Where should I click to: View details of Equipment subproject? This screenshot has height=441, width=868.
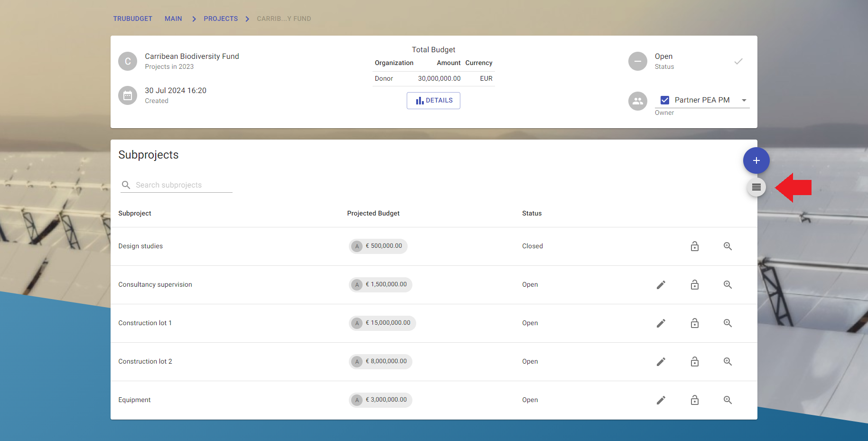click(x=728, y=400)
